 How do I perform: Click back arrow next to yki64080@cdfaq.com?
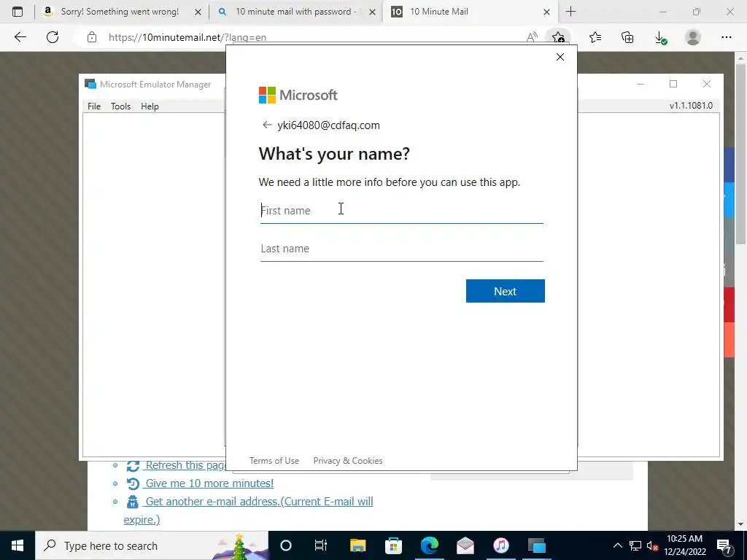(x=267, y=125)
